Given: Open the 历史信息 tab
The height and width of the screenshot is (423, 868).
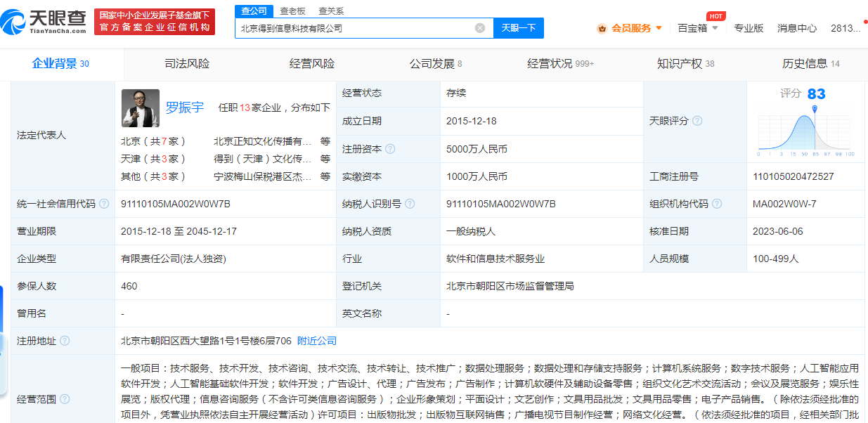Looking at the screenshot, I should (x=811, y=64).
